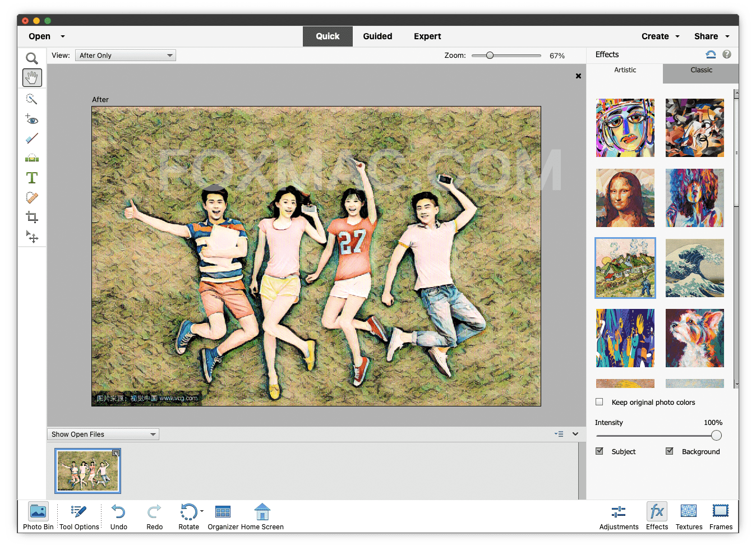The height and width of the screenshot is (550, 756).
Task: Switch to the Expert tab
Action: pos(427,36)
